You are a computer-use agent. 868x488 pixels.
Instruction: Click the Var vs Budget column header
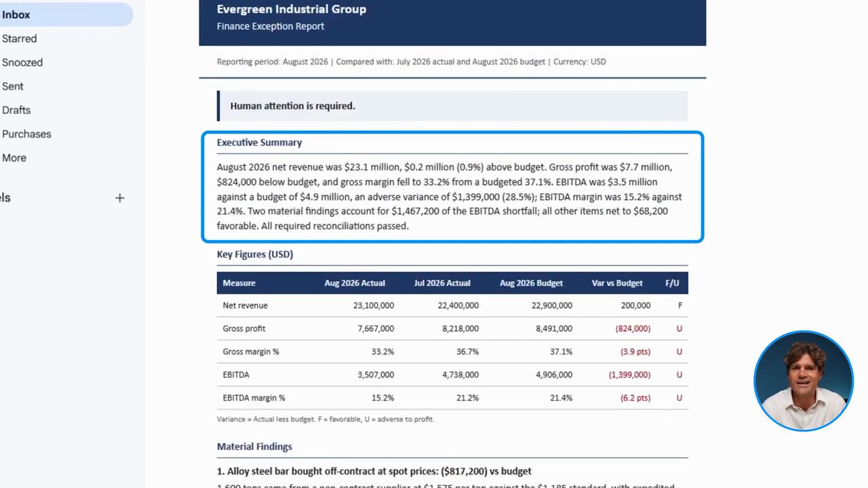617,283
